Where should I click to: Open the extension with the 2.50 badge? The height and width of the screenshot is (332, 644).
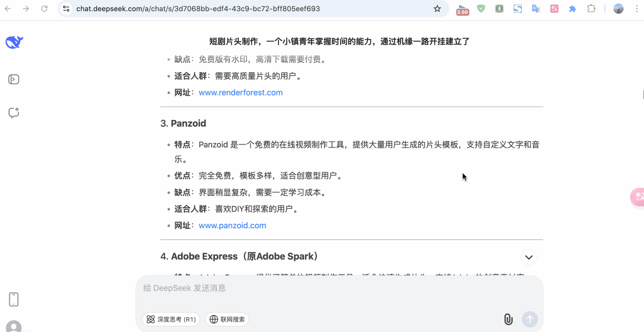click(x=462, y=9)
